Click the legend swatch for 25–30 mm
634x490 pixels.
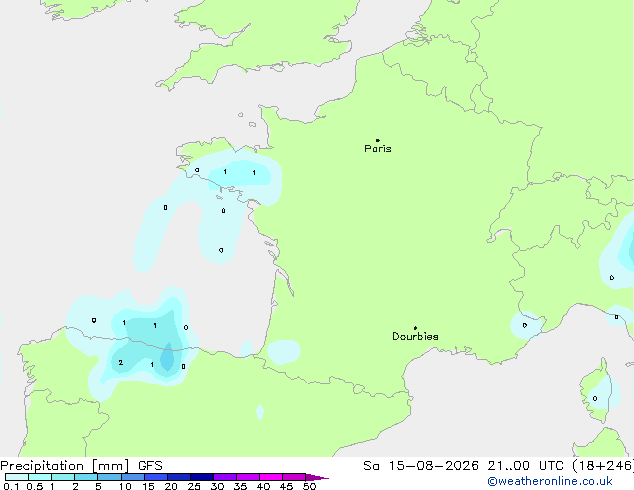pos(201,477)
